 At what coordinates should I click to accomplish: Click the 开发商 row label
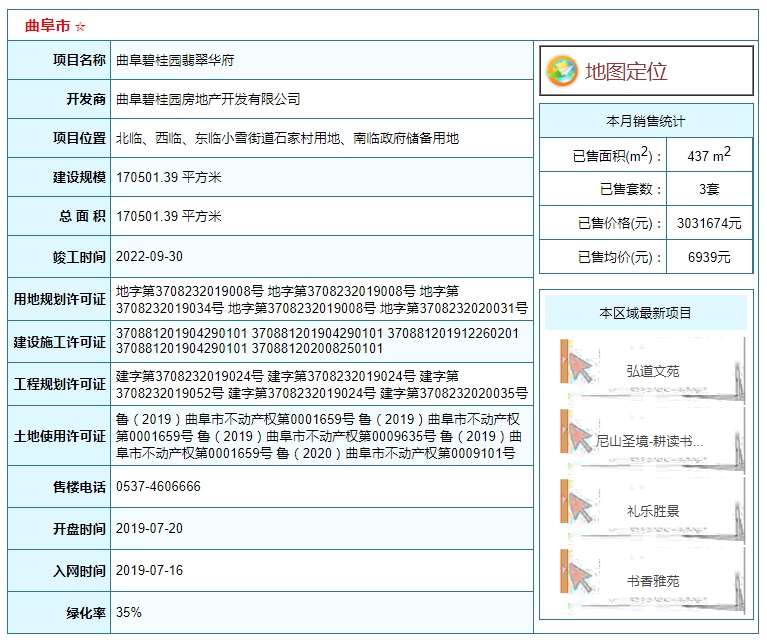86,99
